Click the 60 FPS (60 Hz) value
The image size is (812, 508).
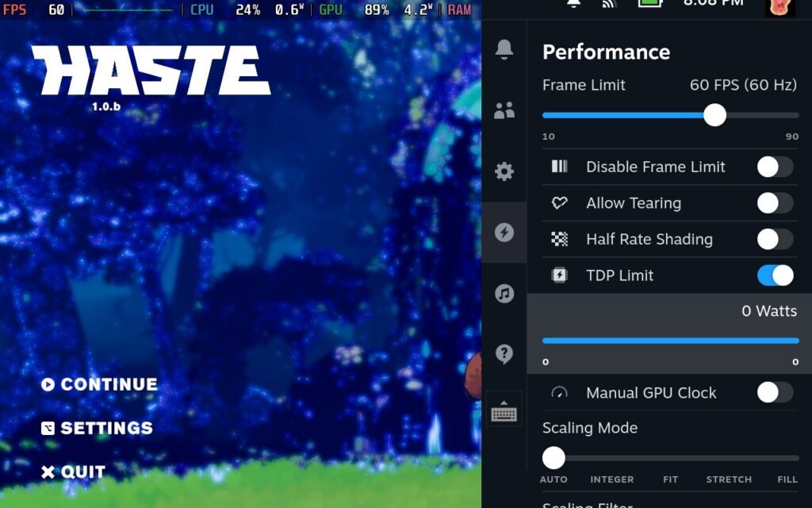(743, 85)
